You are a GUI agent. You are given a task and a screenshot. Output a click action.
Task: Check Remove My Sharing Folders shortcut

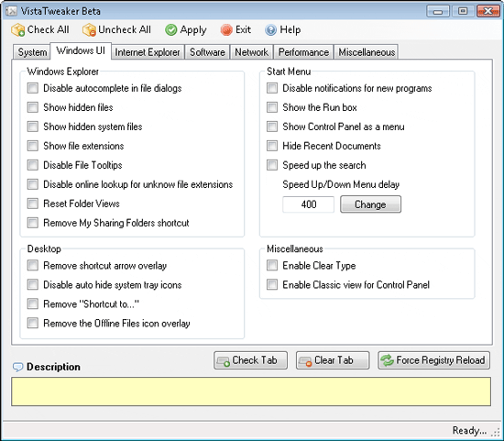click(32, 223)
